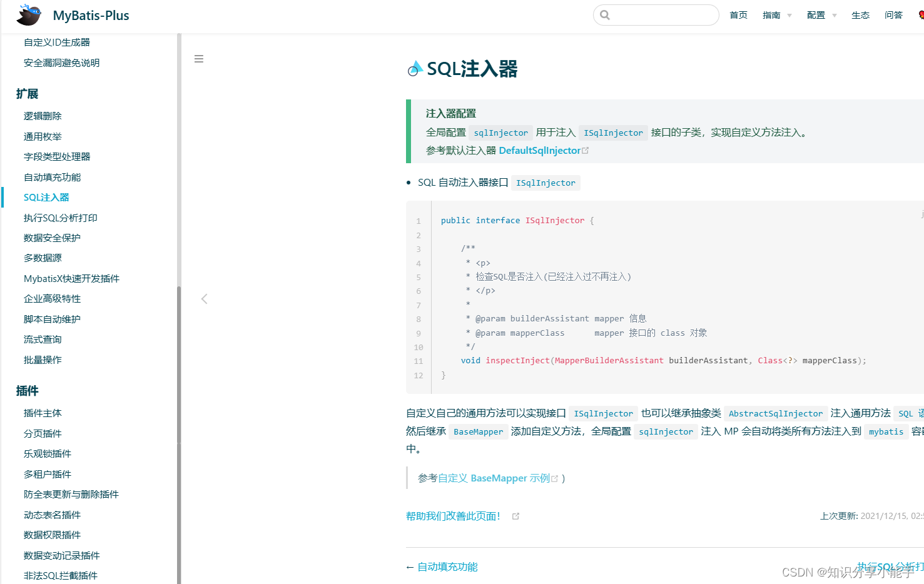Click the left arrow collapse icon

tap(204, 299)
